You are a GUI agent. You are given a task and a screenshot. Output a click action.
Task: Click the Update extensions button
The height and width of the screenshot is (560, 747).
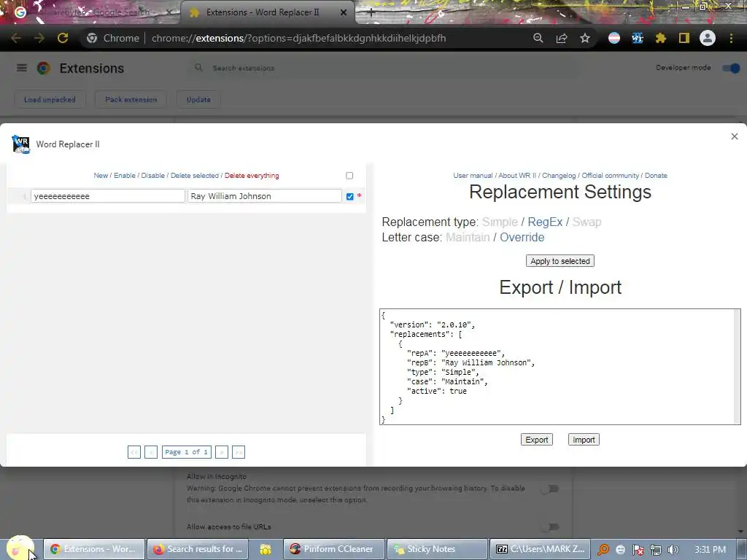pyautogui.click(x=198, y=99)
